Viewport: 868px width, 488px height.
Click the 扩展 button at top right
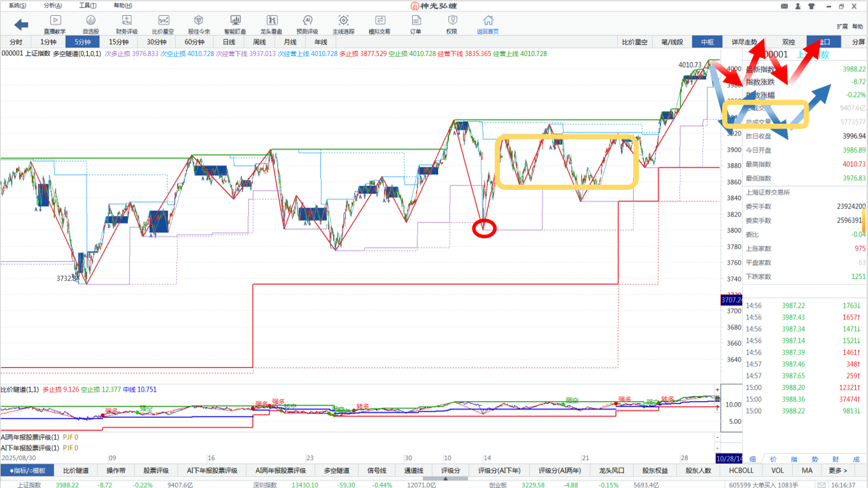coord(842,27)
